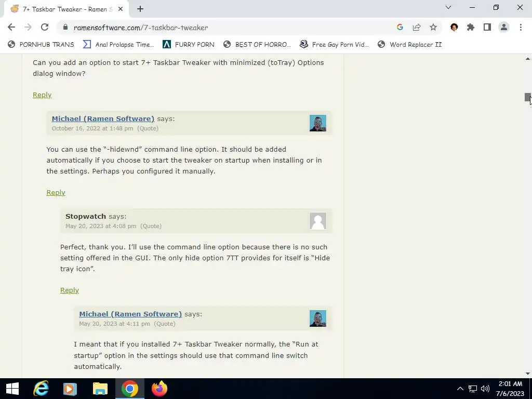Click Michael's avatar on the October 16 comment
The image size is (532, 399).
tap(318, 123)
